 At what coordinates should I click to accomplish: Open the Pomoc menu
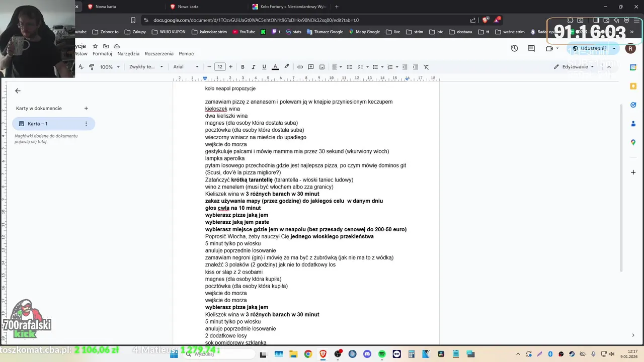[x=186, y=54]
